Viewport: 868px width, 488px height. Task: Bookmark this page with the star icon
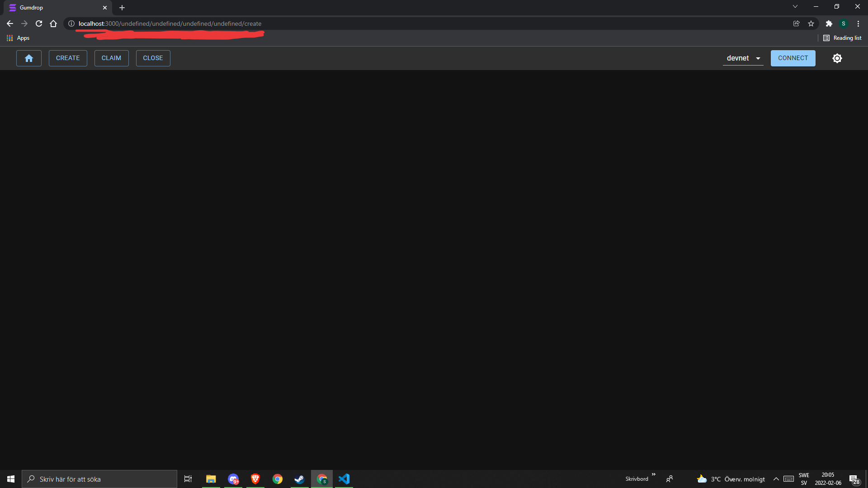tap(811, 23)
